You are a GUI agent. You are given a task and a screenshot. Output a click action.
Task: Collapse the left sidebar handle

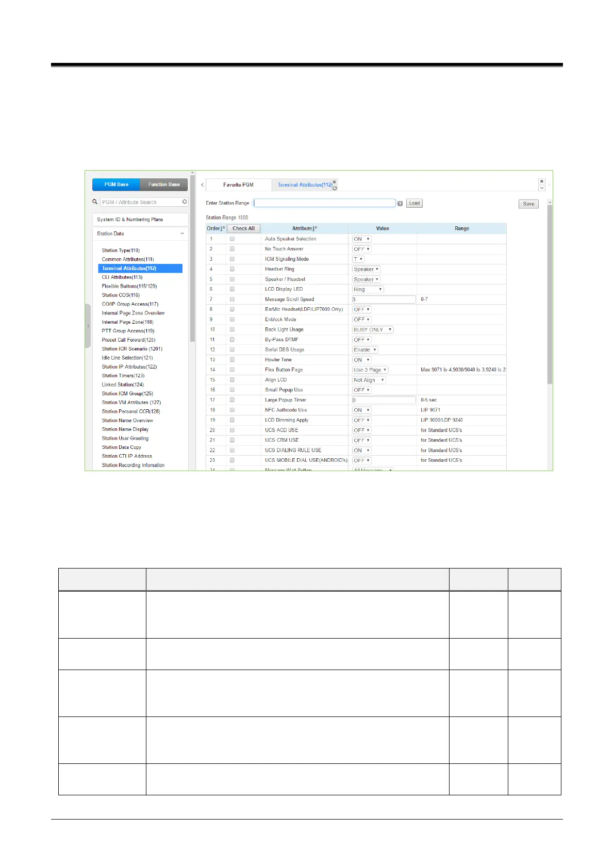(x=88, y=326)
